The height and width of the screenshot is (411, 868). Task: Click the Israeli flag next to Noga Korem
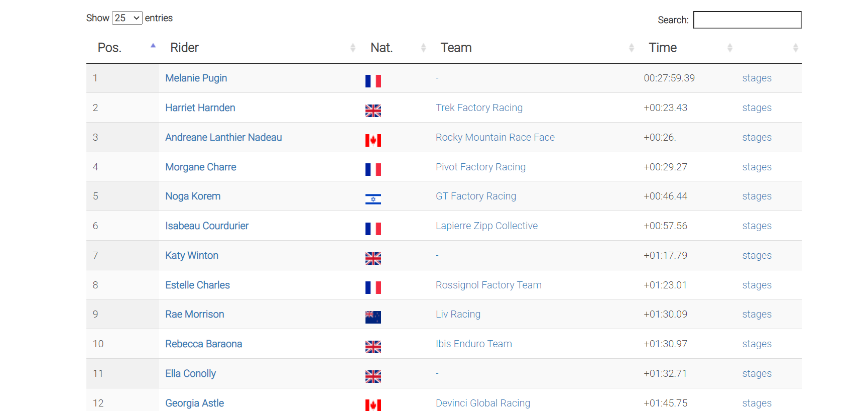tap(373, 199)
